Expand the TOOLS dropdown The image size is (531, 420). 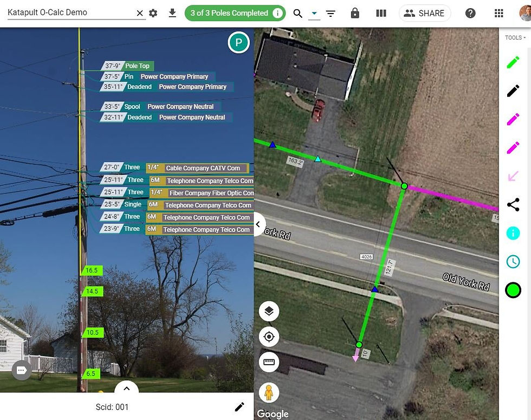(x=515, y=37)
